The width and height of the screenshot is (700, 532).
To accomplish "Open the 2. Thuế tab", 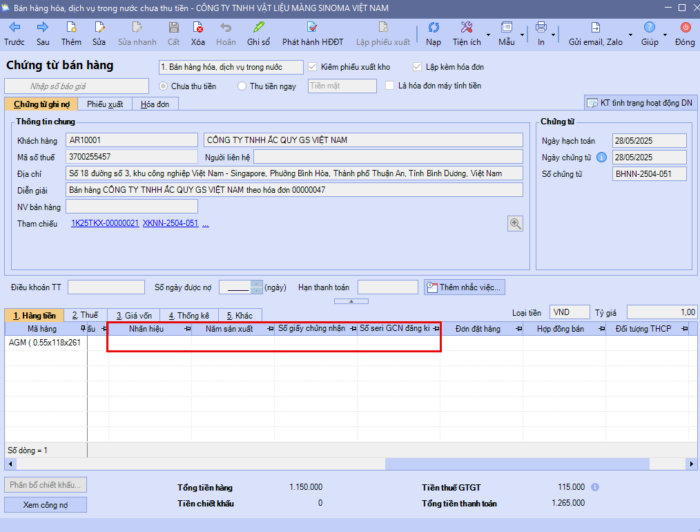I will point(85,315).
